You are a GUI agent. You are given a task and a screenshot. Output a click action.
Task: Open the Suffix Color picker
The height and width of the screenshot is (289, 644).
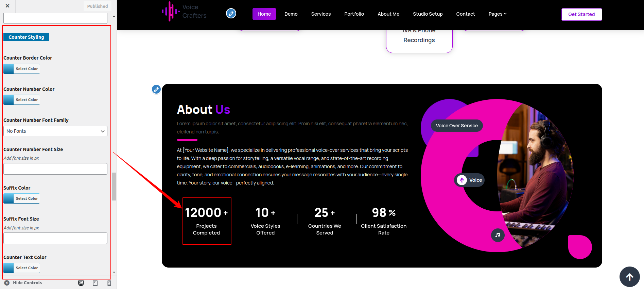[22, 198]
